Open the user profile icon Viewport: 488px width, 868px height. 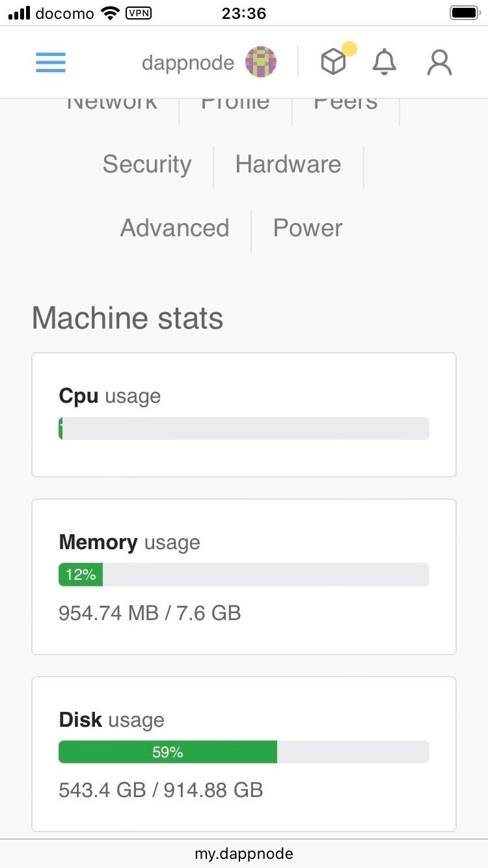439,62
